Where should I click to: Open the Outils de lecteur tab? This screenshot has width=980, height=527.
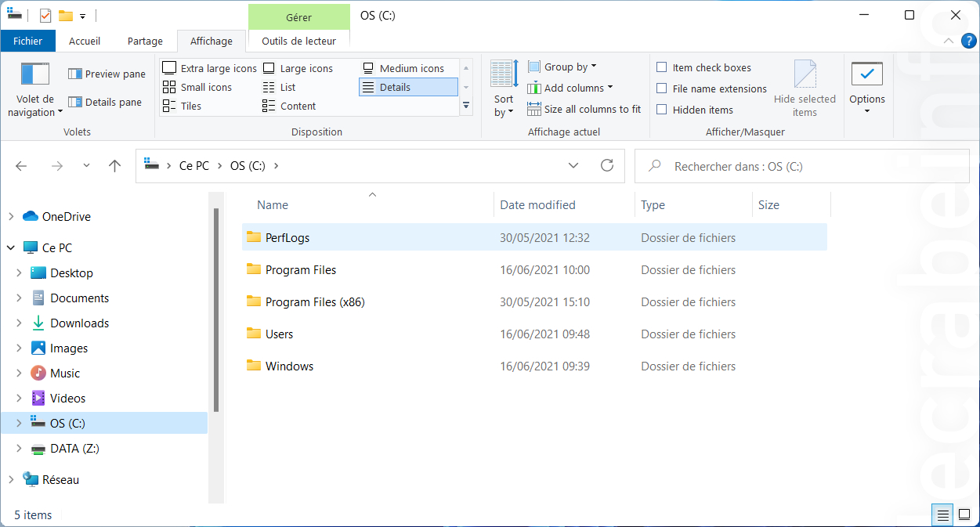point(299,41)
